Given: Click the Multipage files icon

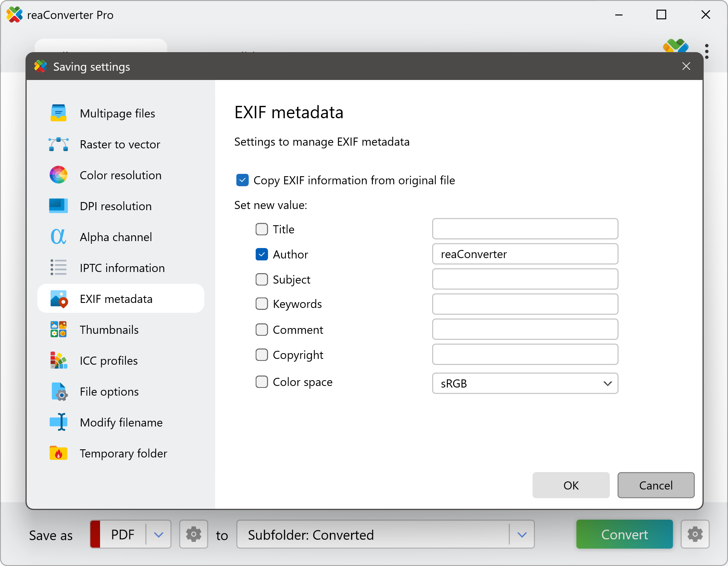Looking at the screenshot, I should 58,113.
